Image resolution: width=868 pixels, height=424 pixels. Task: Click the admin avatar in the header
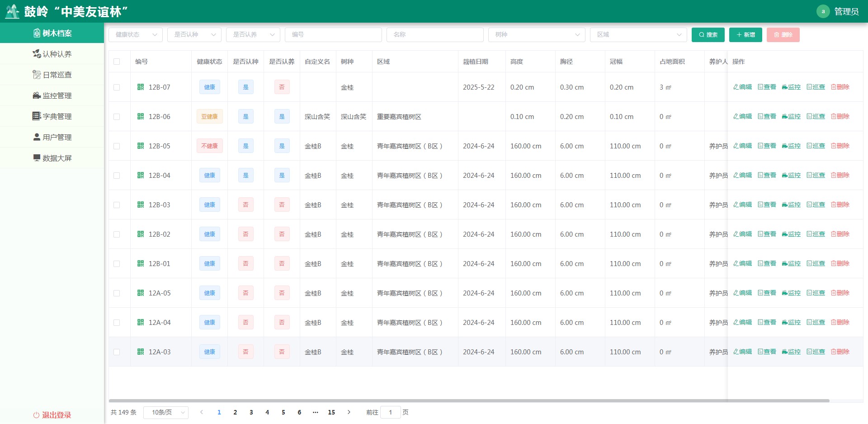(823, 11)
